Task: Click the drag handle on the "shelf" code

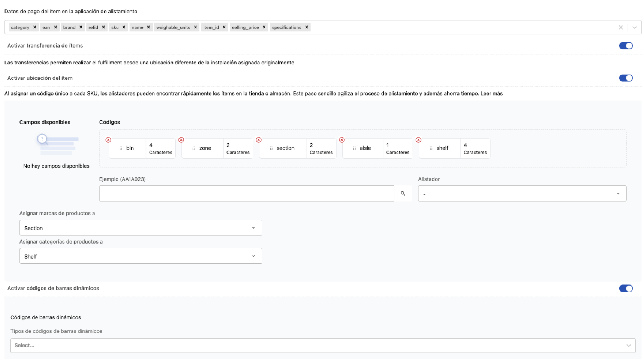Action: coord(430,148)
